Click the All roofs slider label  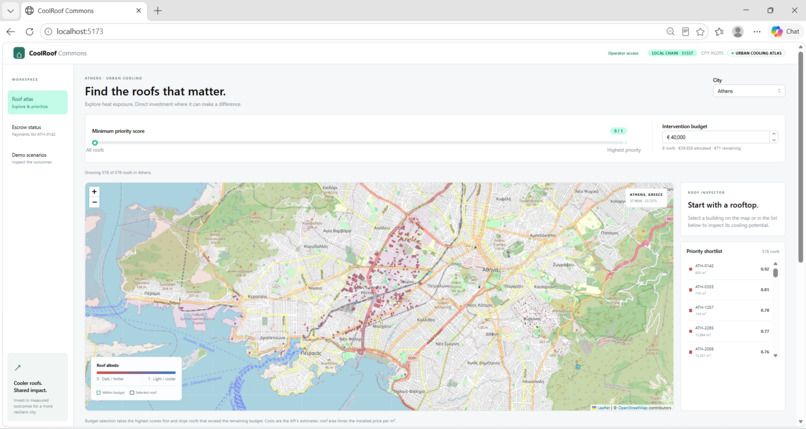tap(95, 150)
